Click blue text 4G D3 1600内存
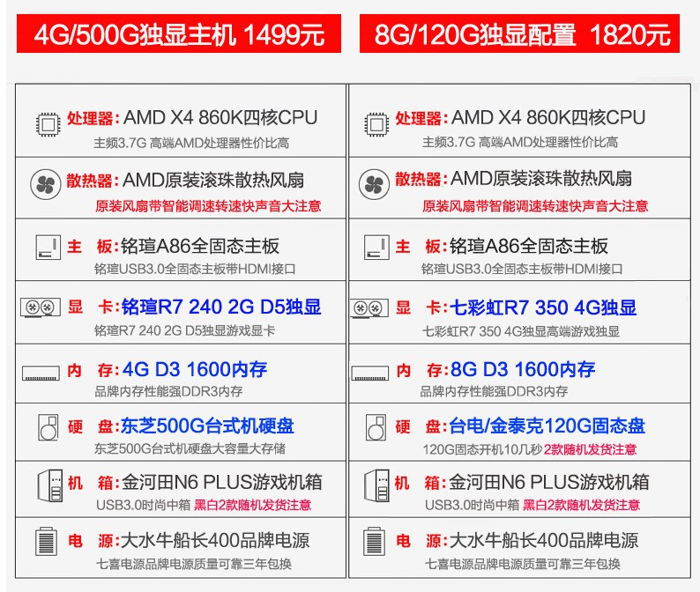The height and width of the screenshot is (592, 700). pyautogui.click(x=195, y=369)
